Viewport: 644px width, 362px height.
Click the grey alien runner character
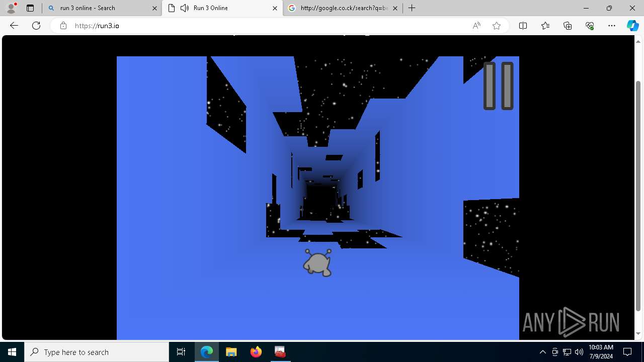317,262
